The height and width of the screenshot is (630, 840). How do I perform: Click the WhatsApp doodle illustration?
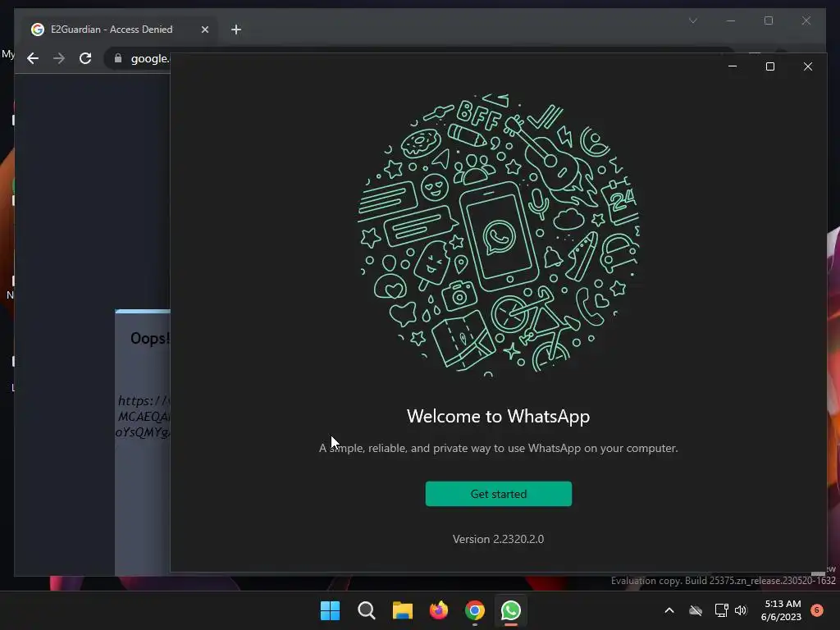click(498, 235)
